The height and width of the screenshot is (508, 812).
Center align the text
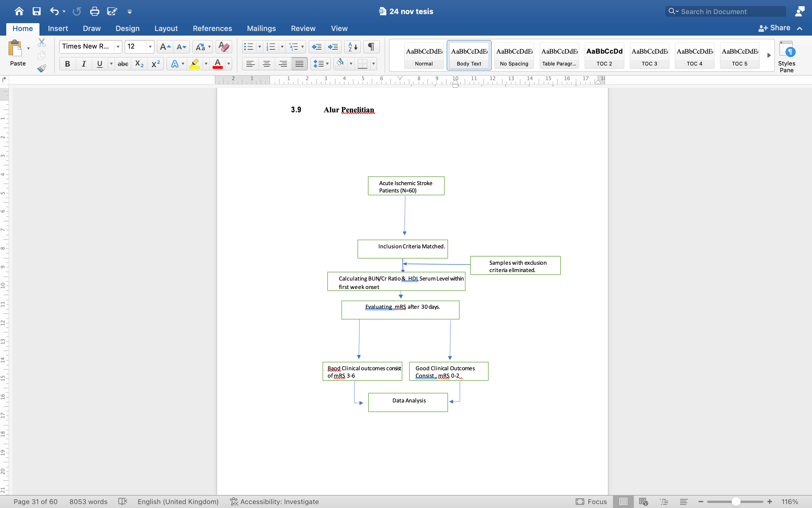[x=267, y=63]
